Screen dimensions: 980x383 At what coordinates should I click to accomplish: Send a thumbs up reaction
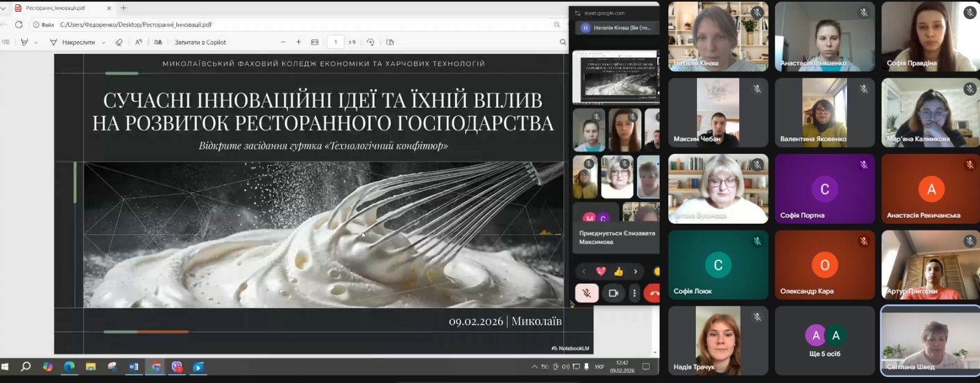[x=619, y=271]
